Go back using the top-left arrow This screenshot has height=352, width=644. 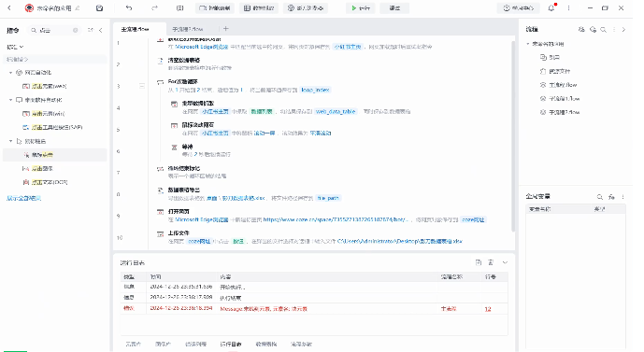coord(9,8)
